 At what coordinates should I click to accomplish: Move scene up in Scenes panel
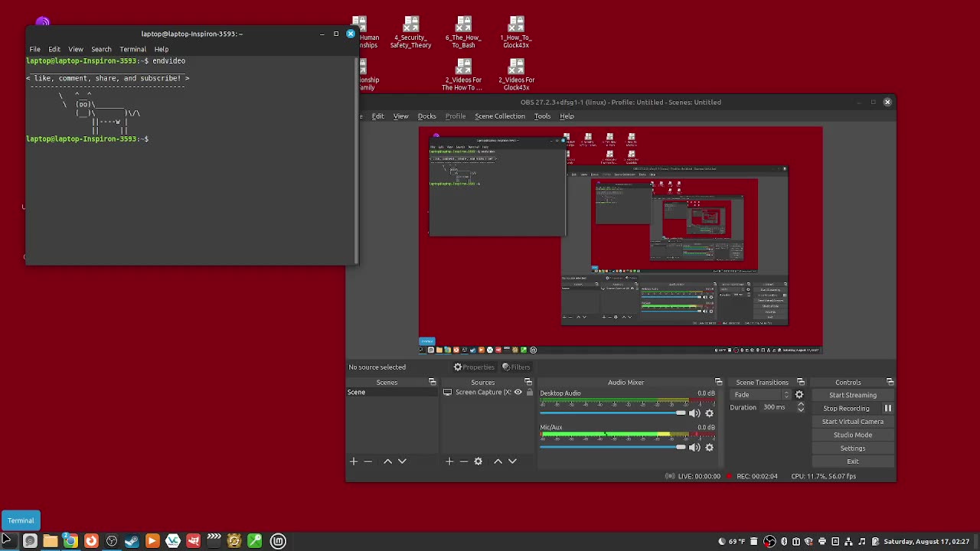(x=387, y=461)
